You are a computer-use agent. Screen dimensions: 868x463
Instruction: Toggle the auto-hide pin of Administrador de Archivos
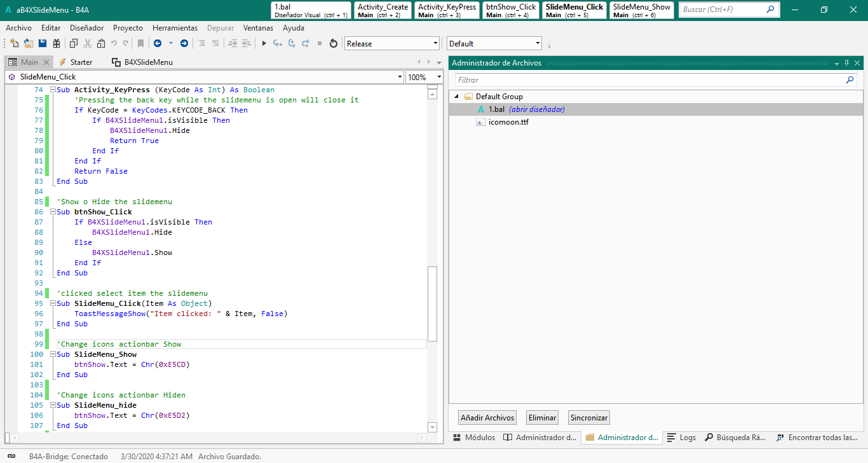pos(846,63)
